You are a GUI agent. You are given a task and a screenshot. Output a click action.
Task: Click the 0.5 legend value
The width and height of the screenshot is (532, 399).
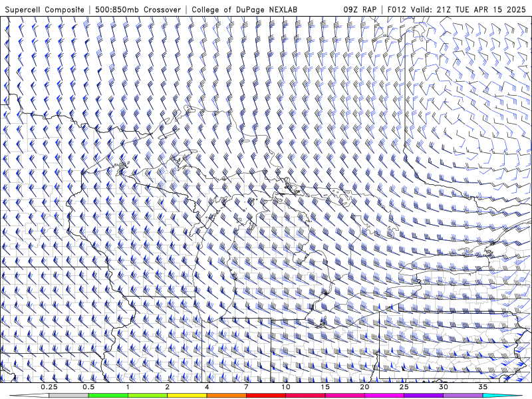coord(88,387)
